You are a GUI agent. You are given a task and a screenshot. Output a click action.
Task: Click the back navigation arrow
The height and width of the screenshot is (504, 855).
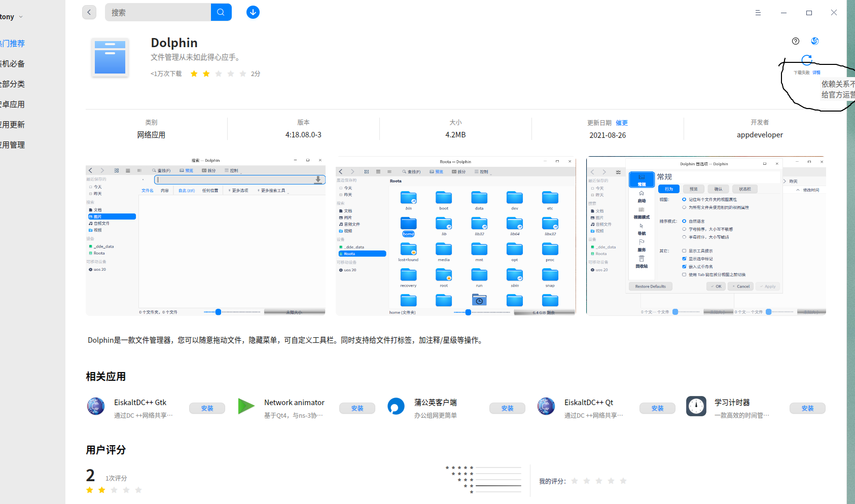click(x=89, y=12)
